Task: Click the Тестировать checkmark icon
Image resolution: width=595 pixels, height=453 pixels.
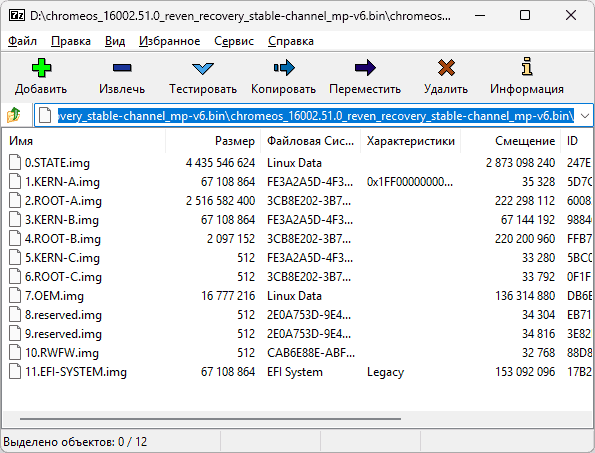Action: pos(203,69)
